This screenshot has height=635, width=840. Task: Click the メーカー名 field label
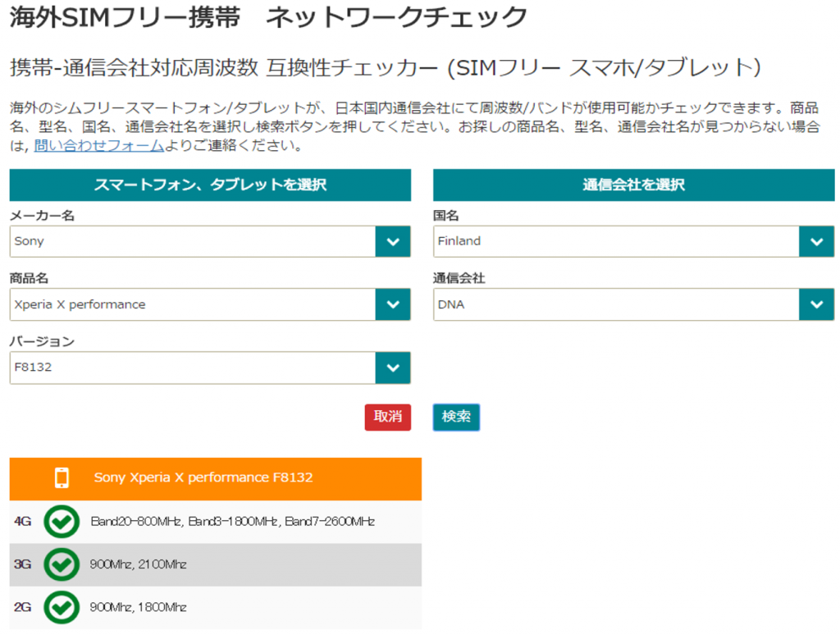[42, 216]
